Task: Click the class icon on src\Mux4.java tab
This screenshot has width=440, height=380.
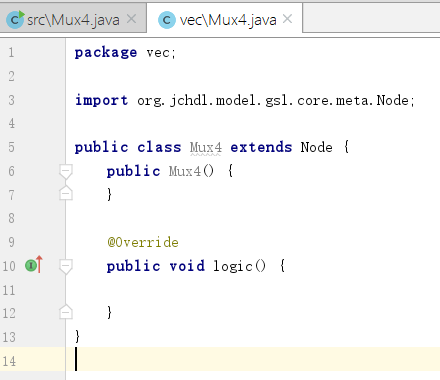Action: [15, 20]
